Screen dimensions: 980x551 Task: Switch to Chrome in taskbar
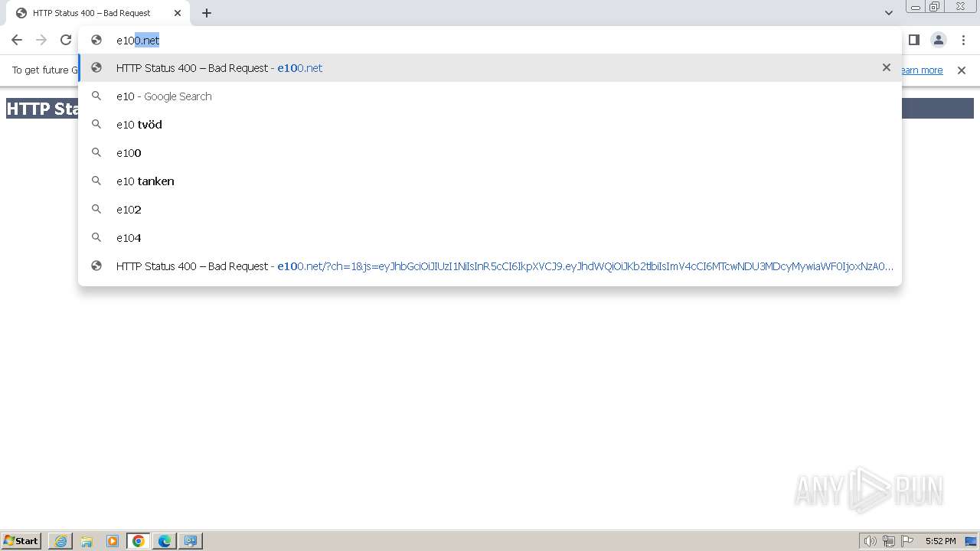[x=139, y=541]
